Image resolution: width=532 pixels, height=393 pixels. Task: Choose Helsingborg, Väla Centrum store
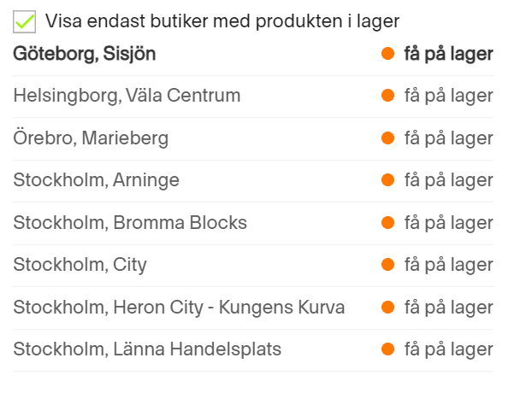click(127, 96)
